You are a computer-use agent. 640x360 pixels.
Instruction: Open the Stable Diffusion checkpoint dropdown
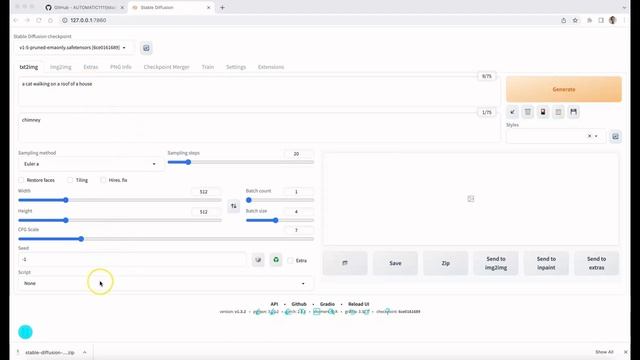[x=75, y=48]
